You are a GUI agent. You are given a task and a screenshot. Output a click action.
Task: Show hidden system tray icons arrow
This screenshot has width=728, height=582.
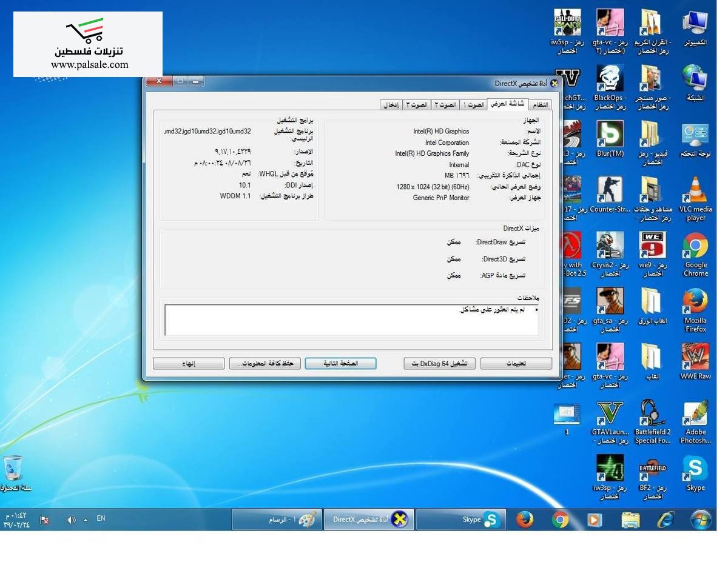(86, 520)
